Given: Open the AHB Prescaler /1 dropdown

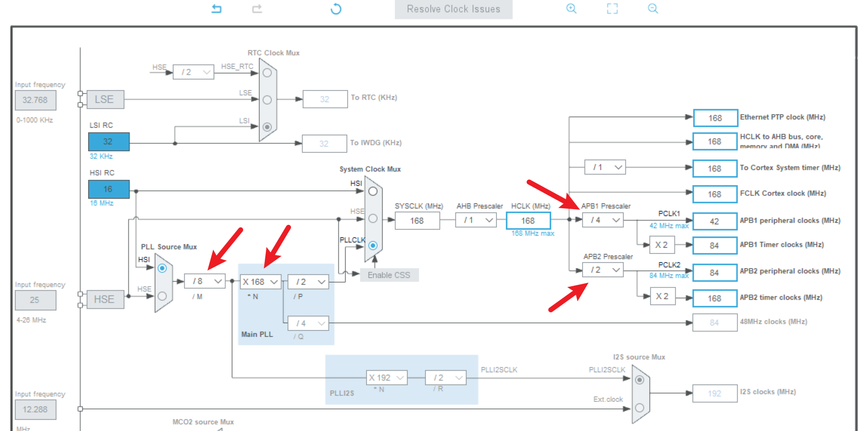Looking at the screenshot, I should pyautogui.click(x=476, y=220).
